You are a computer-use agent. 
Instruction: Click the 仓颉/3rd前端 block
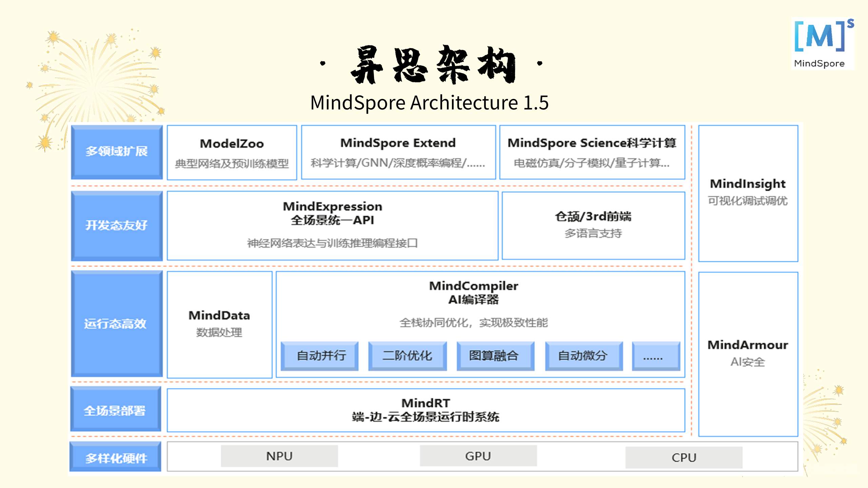pyautogui.click(x=593, y=225)
